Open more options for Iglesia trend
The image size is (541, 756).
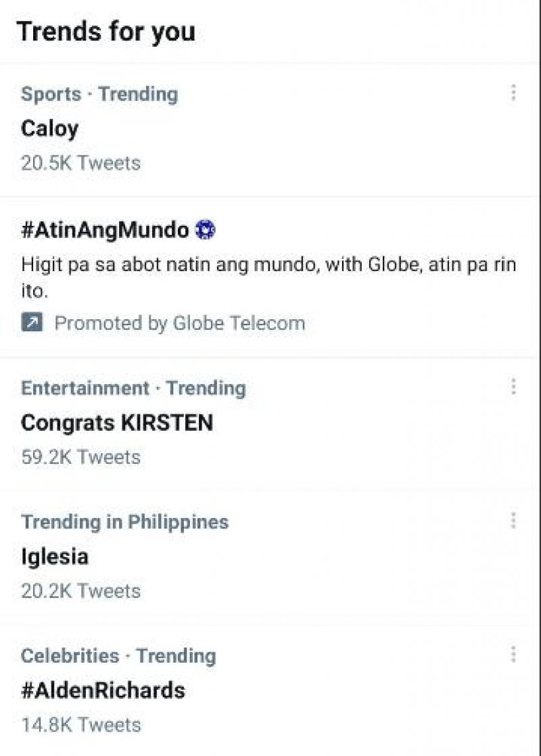(x=513, y=521)
